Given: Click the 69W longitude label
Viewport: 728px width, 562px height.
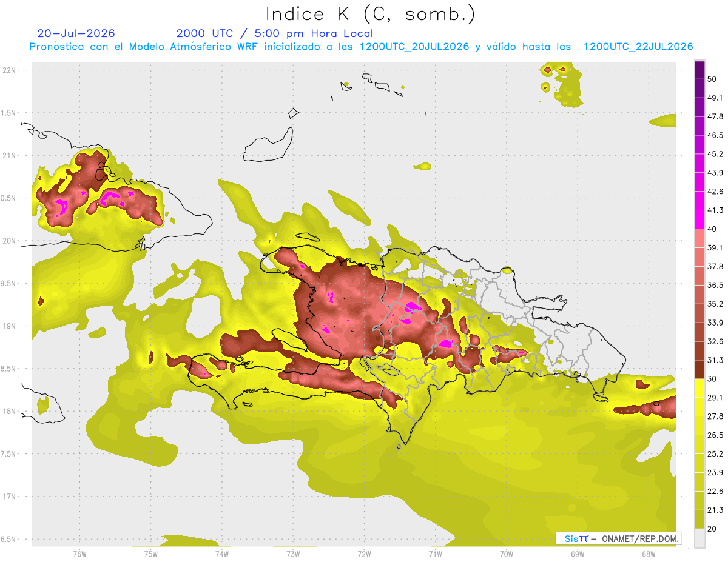Looking at the screenshot, I should [x=577, y=554].
